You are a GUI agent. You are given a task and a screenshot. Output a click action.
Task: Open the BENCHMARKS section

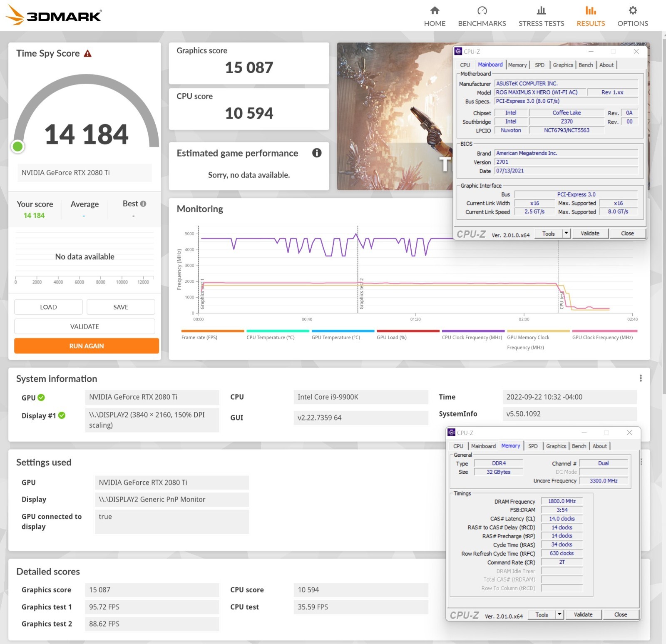(482, 16)
